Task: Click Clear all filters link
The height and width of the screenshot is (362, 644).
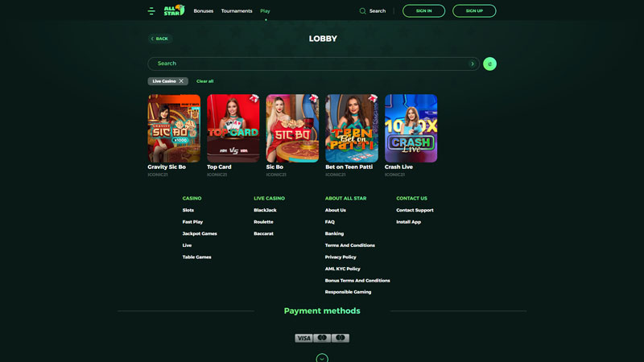Action: coord(205,81)
